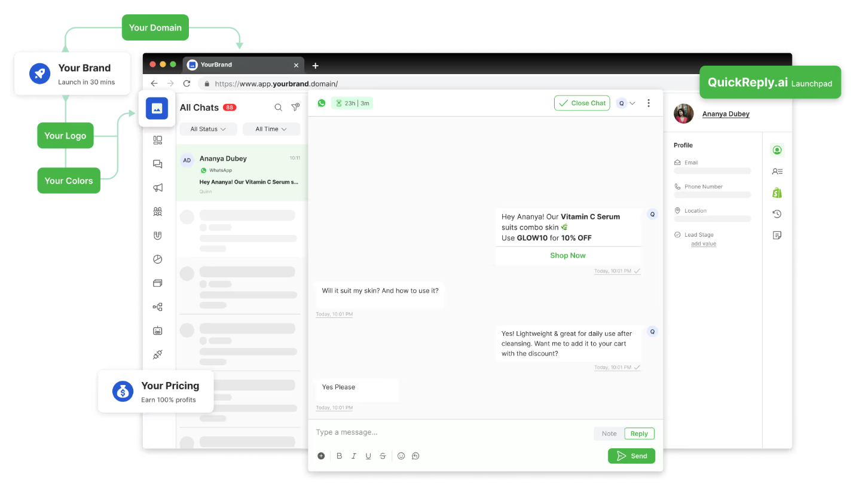The height and width of the screenshot is (483, 868).
Task: Open the contacts group icon in sidebar
Action: [158, 212]
